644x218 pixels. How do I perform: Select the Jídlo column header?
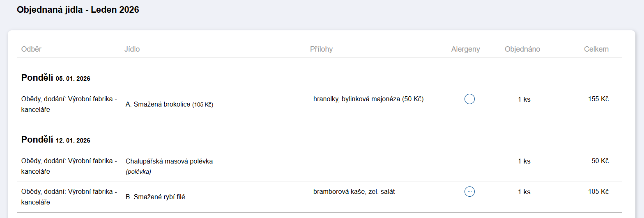[x=132, y=49]
